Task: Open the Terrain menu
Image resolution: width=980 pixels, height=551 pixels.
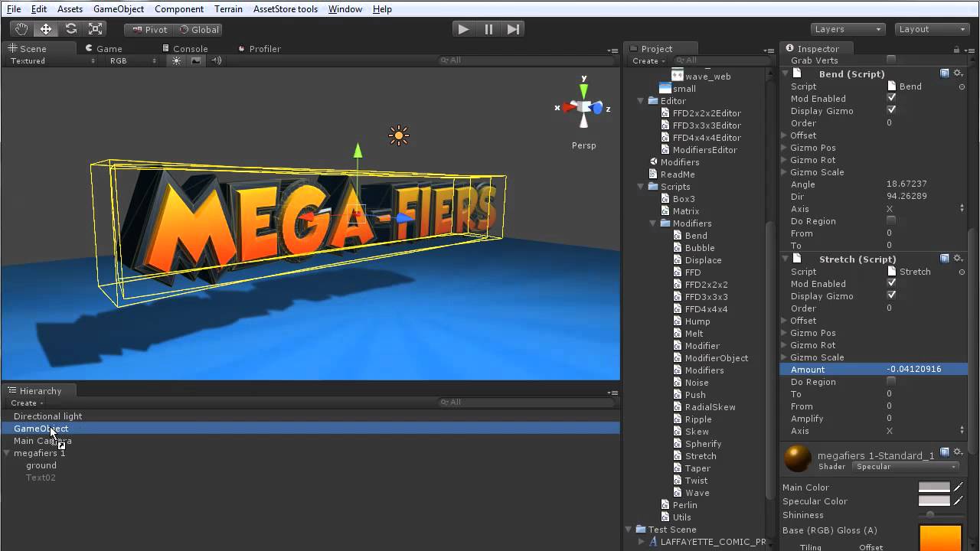Action: (228, 9)
